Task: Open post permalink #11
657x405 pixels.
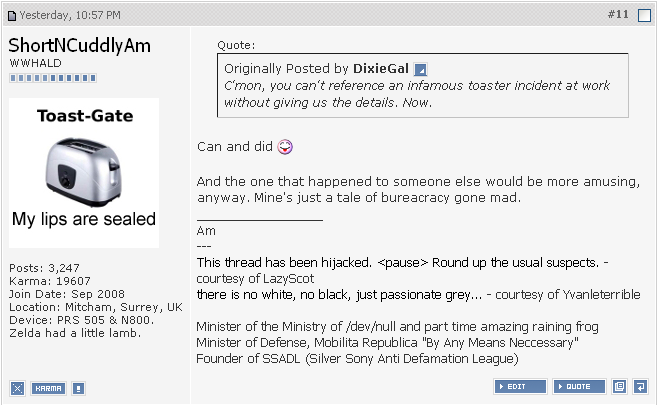Action: pos(618,15)
